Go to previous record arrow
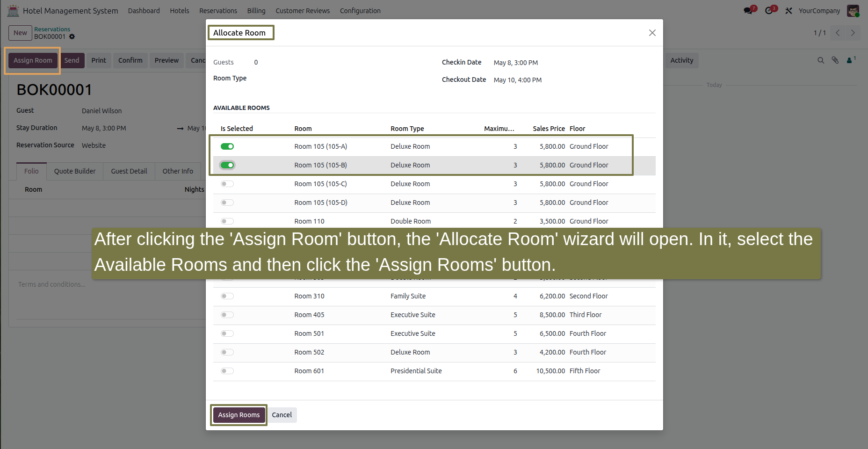 838,33
